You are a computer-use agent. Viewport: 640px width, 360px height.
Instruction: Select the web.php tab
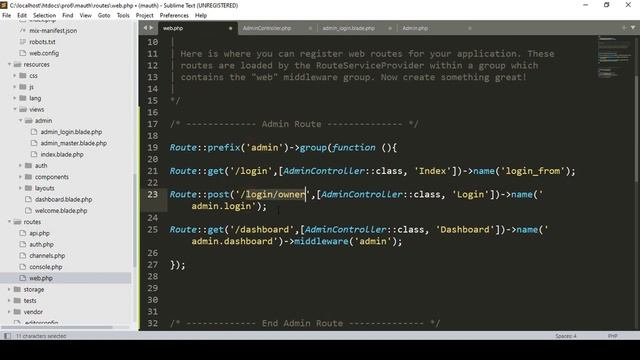pos(173,28)
